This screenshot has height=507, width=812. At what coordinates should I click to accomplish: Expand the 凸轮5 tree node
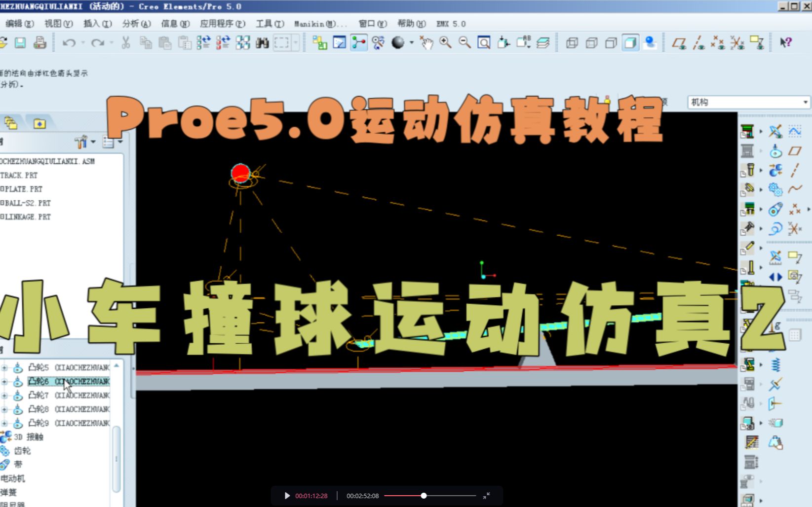(x=5, y=367)
